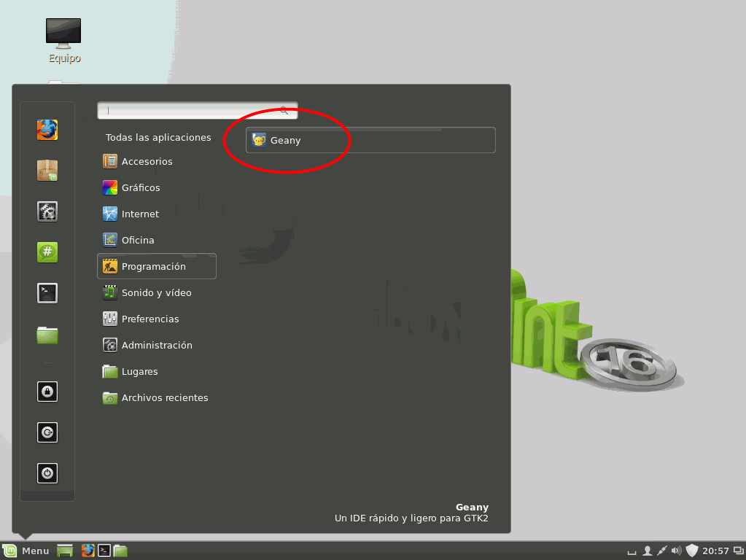
Task: Open the Sonido y vídeo category
Action: tap(156, 293)
